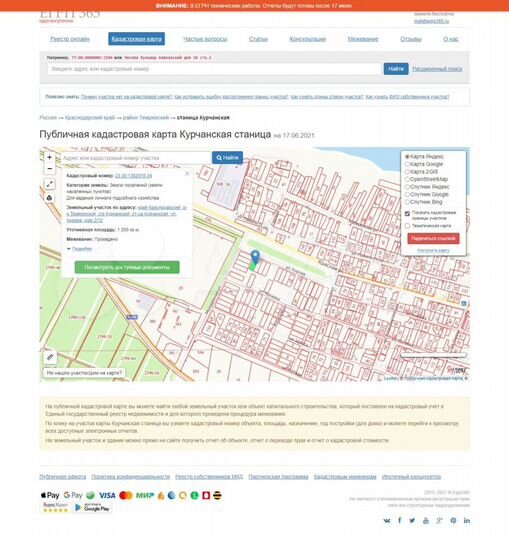Open Частые вопросы menu item

205,39
